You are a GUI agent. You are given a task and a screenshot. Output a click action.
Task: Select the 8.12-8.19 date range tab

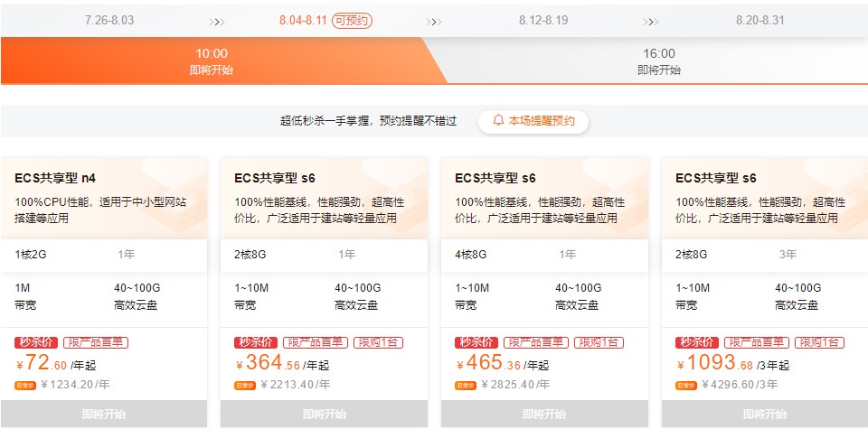543,21
